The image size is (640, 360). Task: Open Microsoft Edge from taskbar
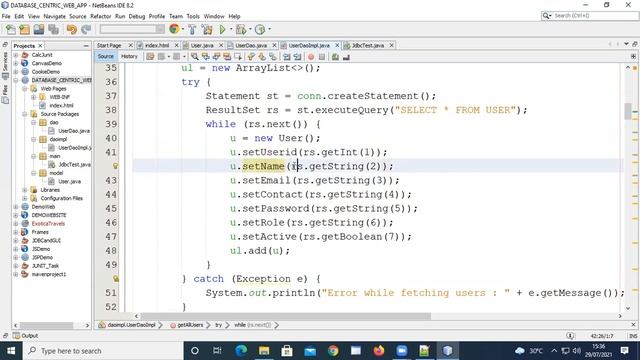[241, 351]
